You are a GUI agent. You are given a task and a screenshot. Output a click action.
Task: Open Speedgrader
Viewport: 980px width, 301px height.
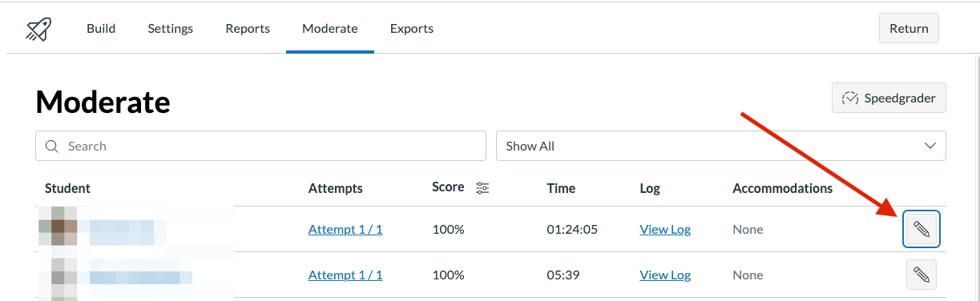889,98
